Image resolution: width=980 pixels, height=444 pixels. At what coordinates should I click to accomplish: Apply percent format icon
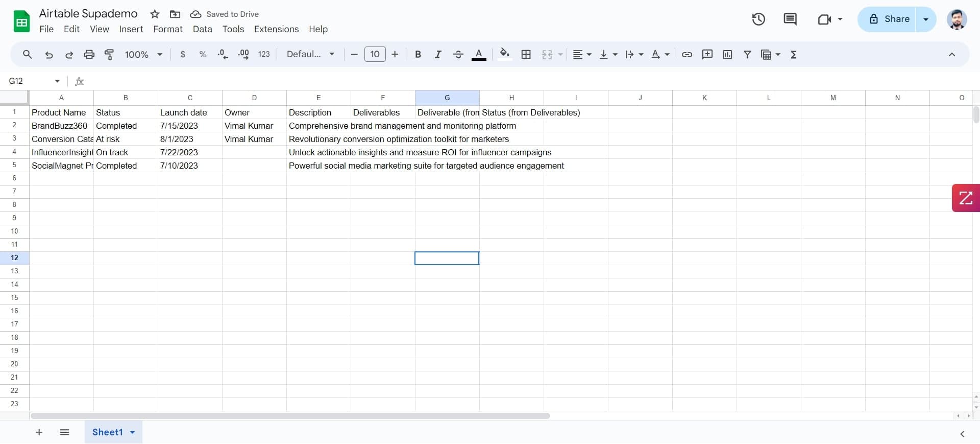(x=203, y=54)
